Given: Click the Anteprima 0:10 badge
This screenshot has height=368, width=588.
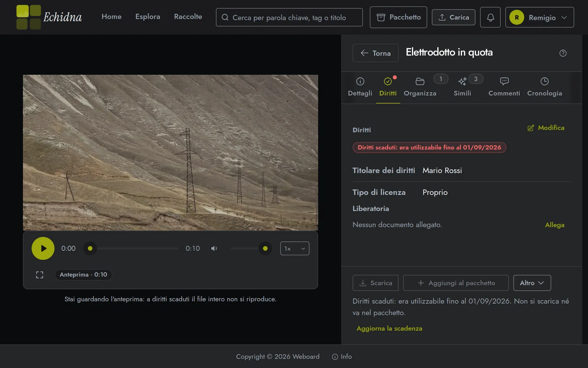Looking at the screenshot, I should coord(83,275).
